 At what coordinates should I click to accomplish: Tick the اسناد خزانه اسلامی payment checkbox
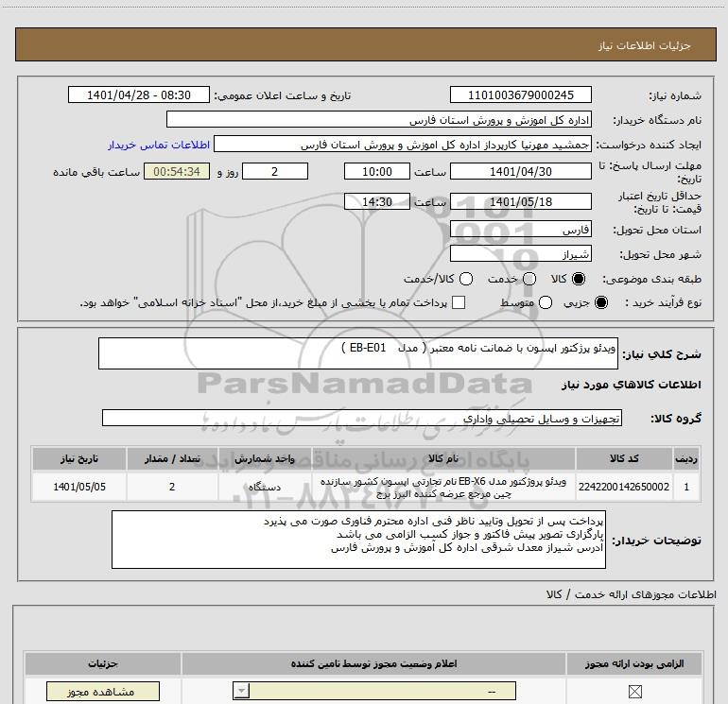[x=459, y=302]
